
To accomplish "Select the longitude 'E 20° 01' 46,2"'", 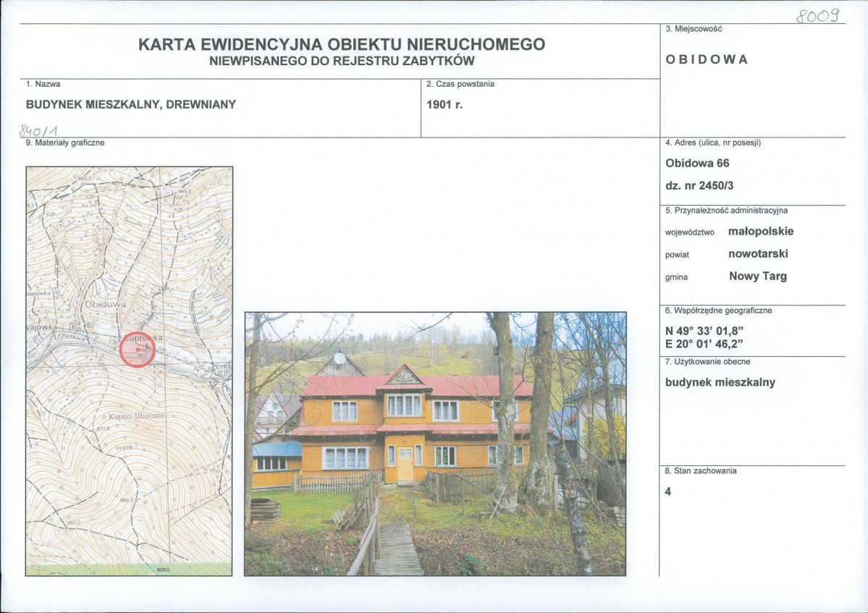I will (704, 344).
